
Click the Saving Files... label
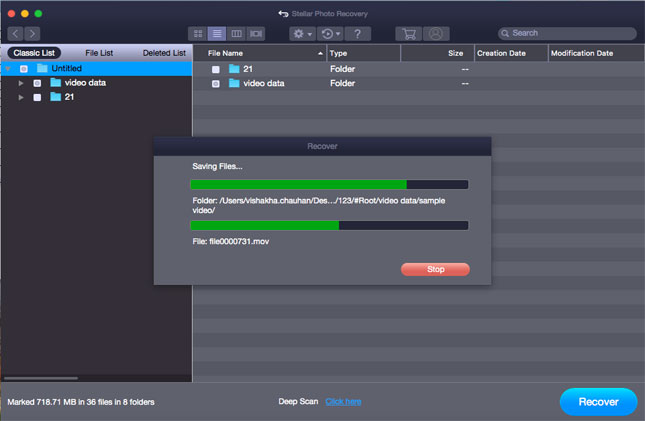pyautogui.click(x=217, y=166)
